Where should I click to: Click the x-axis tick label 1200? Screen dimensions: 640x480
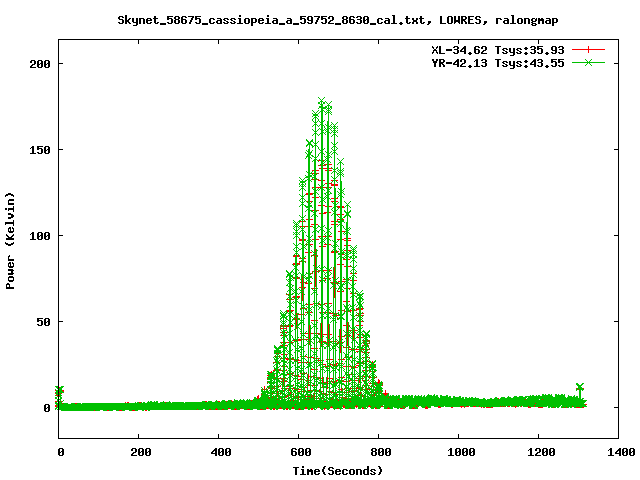pyautogui.click(x=541, y=452)
